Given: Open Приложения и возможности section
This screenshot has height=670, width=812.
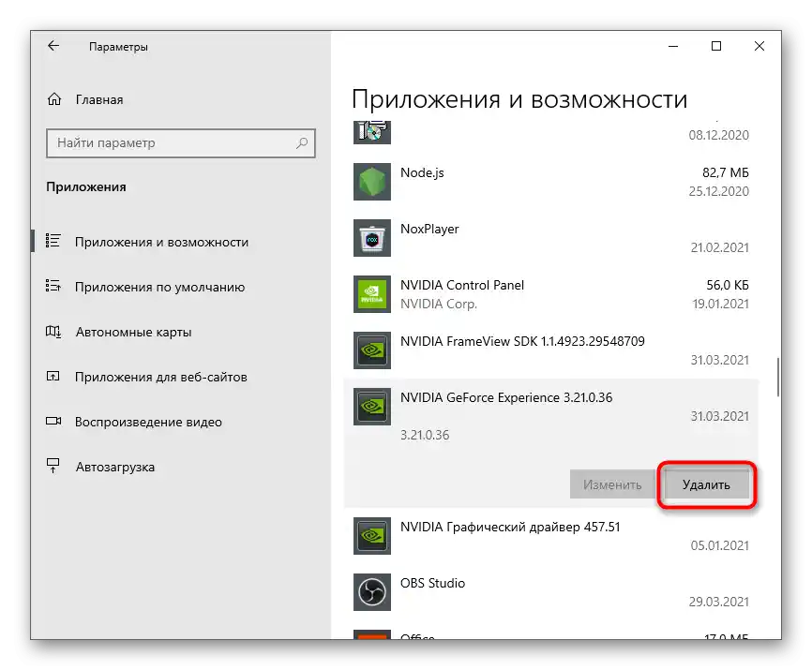Looking at the screenshot, I should coord(161,242).
